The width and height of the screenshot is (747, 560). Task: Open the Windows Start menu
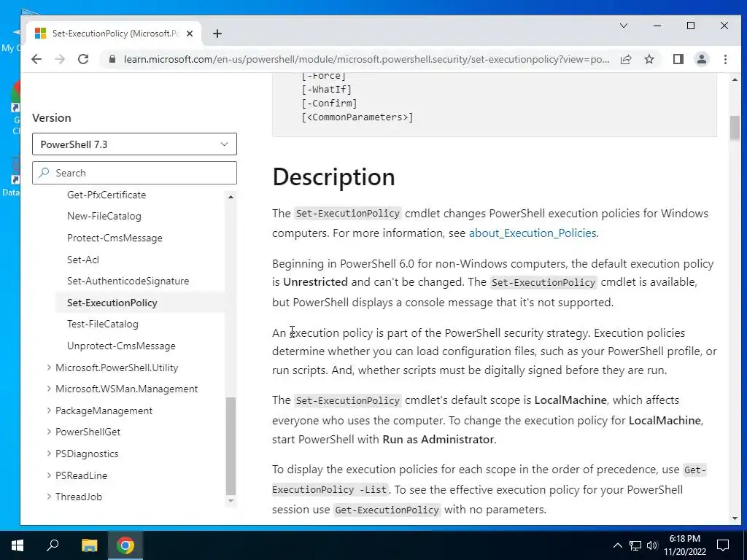[18, 545]
